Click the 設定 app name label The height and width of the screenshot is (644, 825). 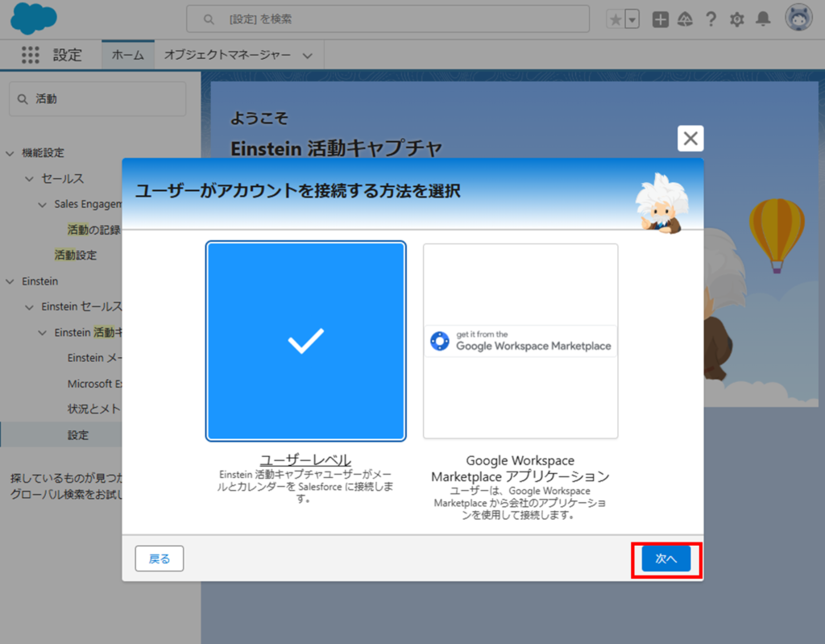(x=68, y=55)
